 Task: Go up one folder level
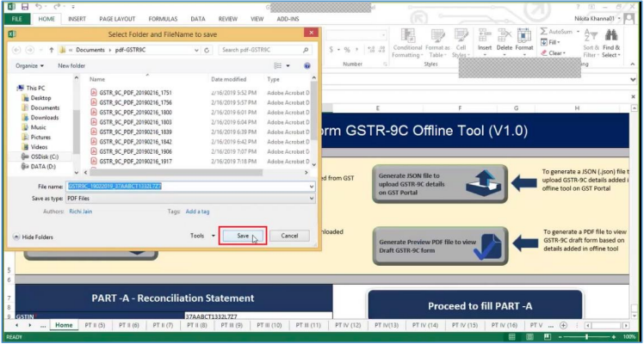click(x=52, y=50)
